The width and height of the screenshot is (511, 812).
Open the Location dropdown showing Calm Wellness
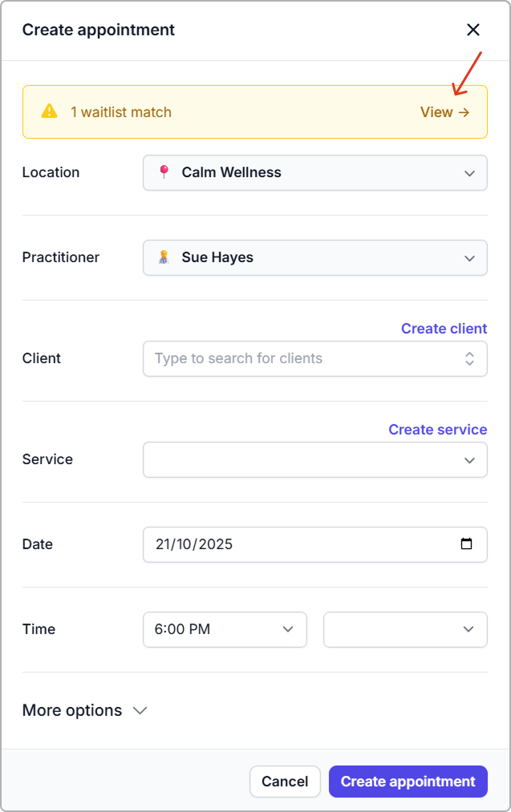point(314,172)
